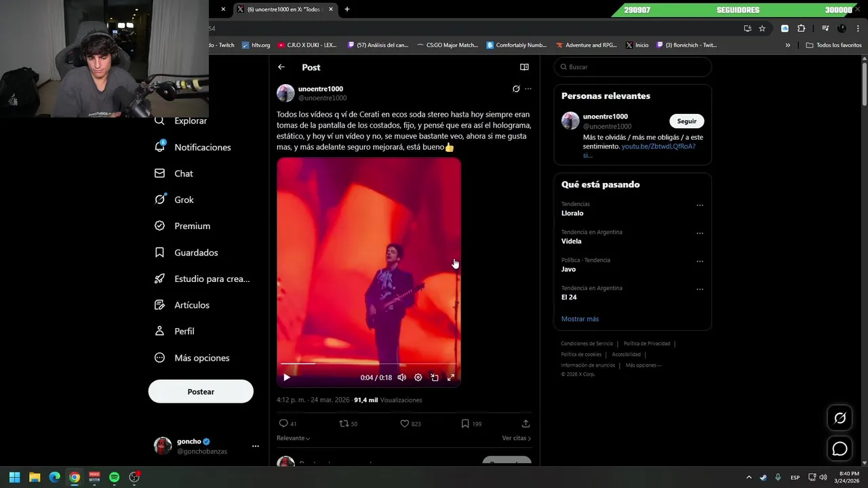Open C.R.O X DUKI bookmark
868x488 pixels.
click(307, 45)
